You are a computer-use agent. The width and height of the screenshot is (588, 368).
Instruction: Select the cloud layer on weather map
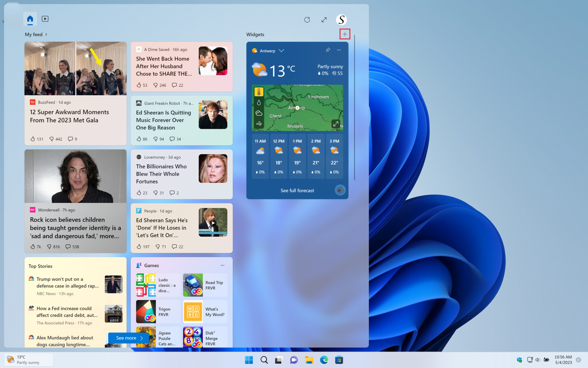pos(259,113)
